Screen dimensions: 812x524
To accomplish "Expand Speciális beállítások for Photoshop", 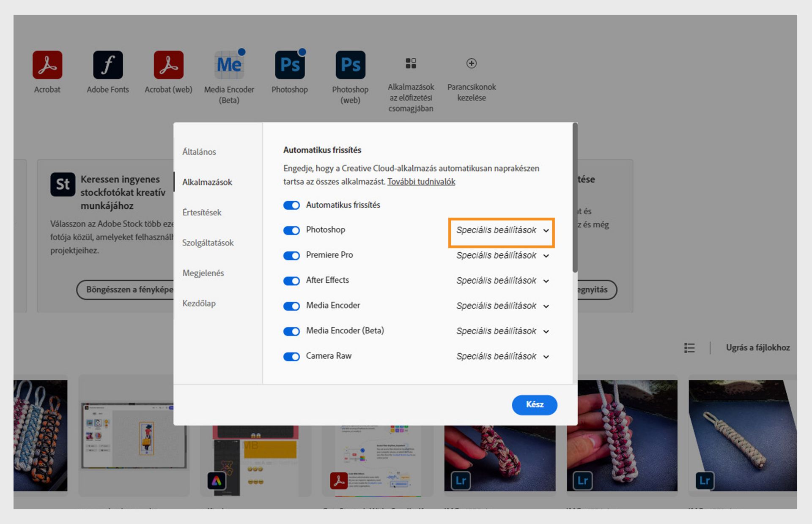I will pos(502,230).
